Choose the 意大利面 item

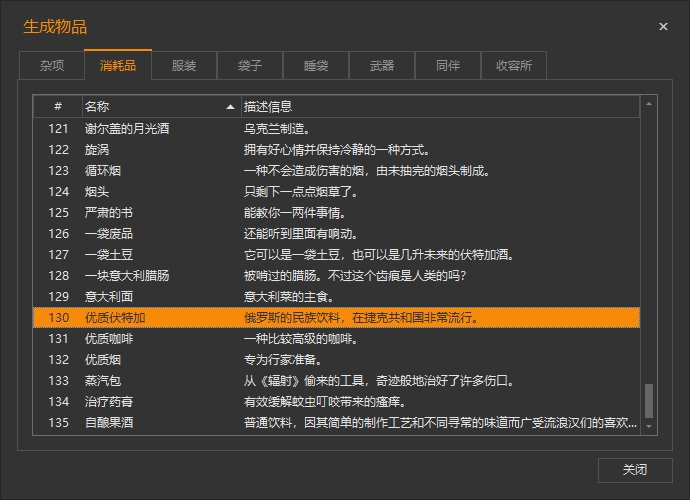[x=337, y=297]
